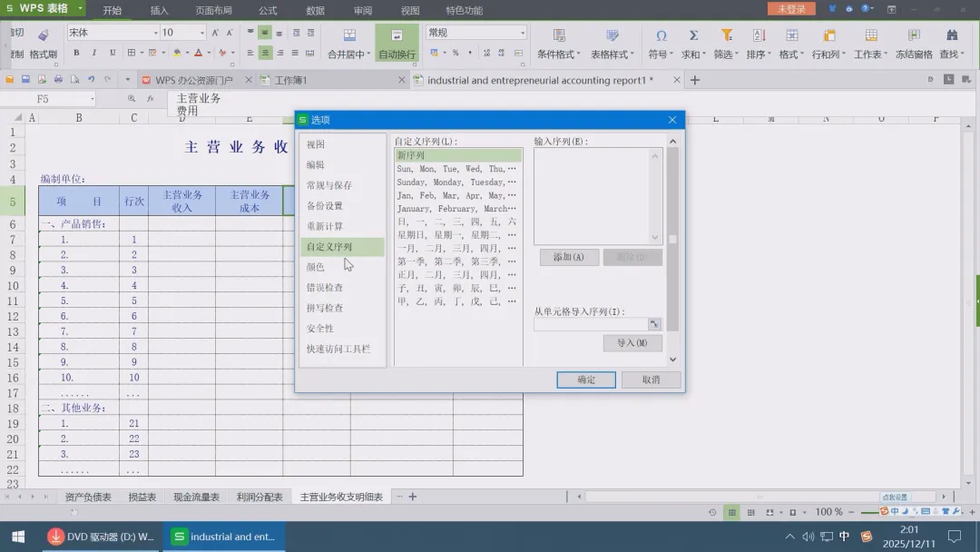
Task: Click the new document tab plus icon
Action: coord(695,80)
